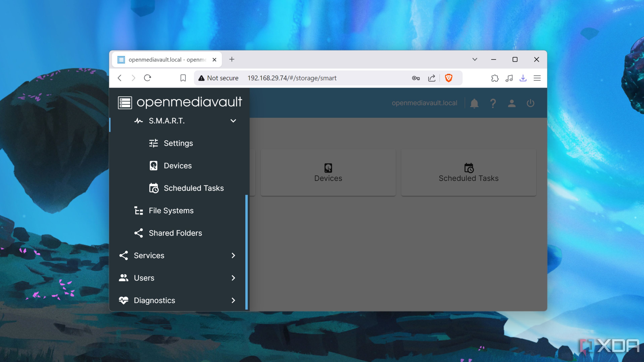The image size is (644, 362).
Task: Select the openmediavault.local browser tab
Action: pyautogui.click(x=167, y=60)
